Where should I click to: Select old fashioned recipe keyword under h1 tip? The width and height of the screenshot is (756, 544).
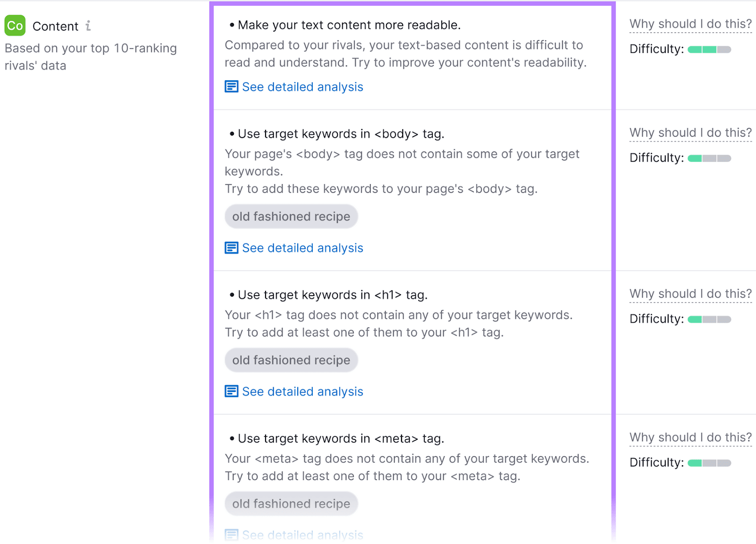click(291, 360)
